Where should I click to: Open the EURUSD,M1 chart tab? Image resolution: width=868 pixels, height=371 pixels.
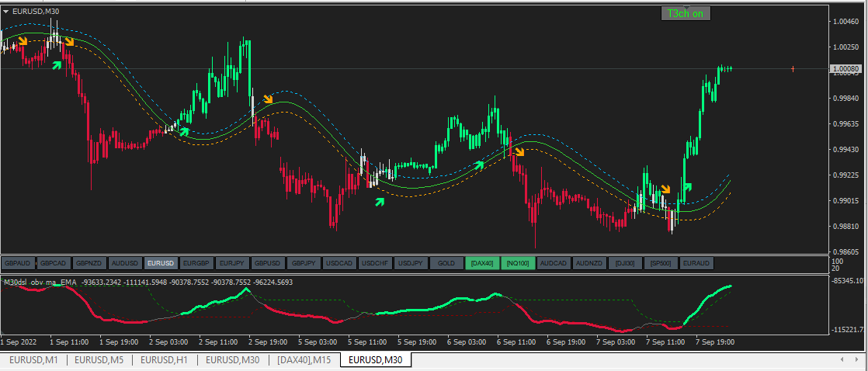33,360
